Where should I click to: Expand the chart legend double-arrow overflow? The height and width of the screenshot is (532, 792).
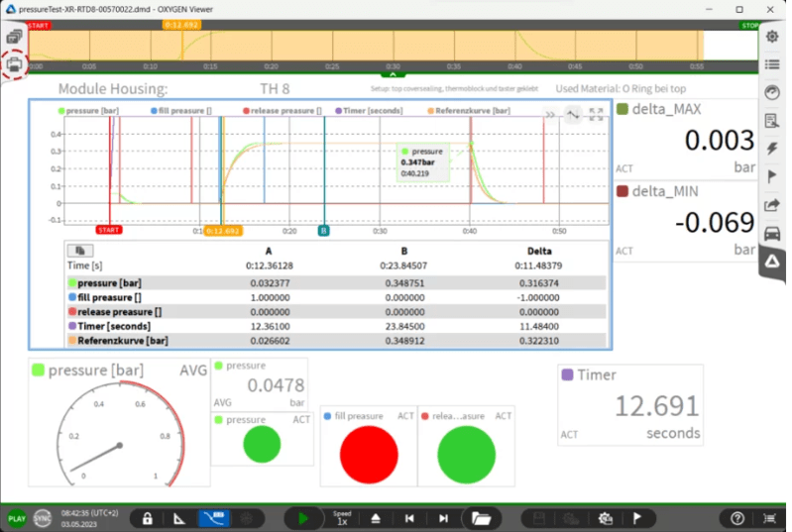549,114
